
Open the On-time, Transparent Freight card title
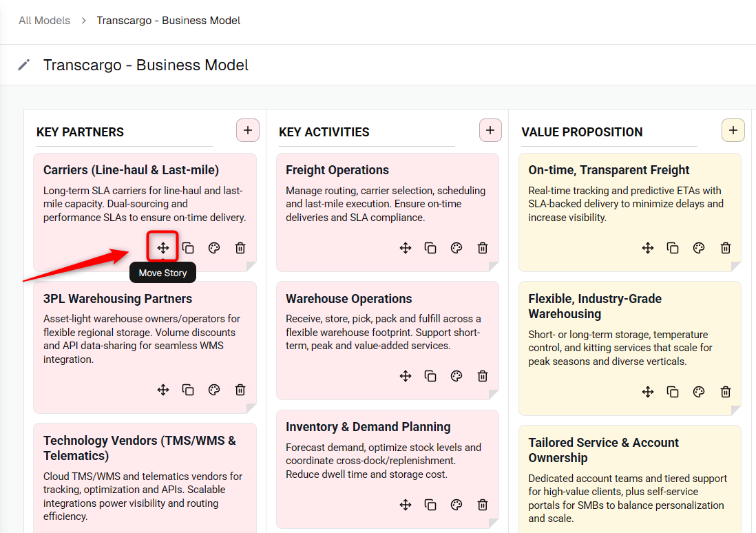pos(609,170)
